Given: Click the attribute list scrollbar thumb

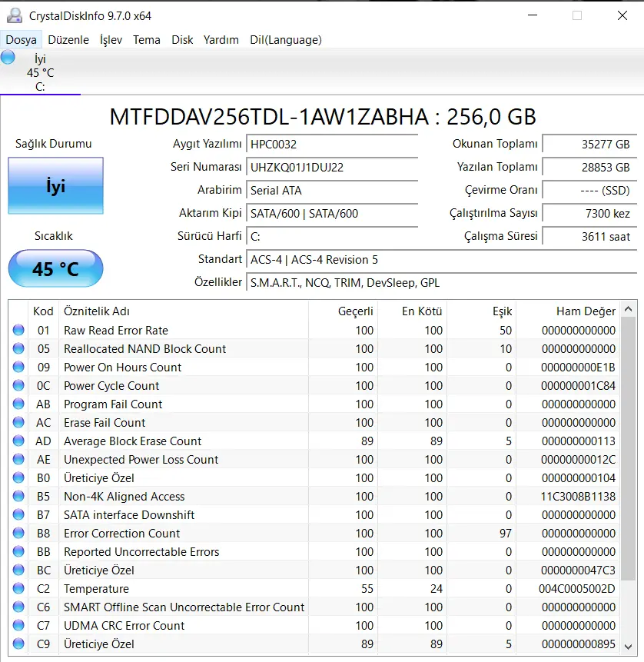Looking at the screenshot, I should click(x=628, y=449).
